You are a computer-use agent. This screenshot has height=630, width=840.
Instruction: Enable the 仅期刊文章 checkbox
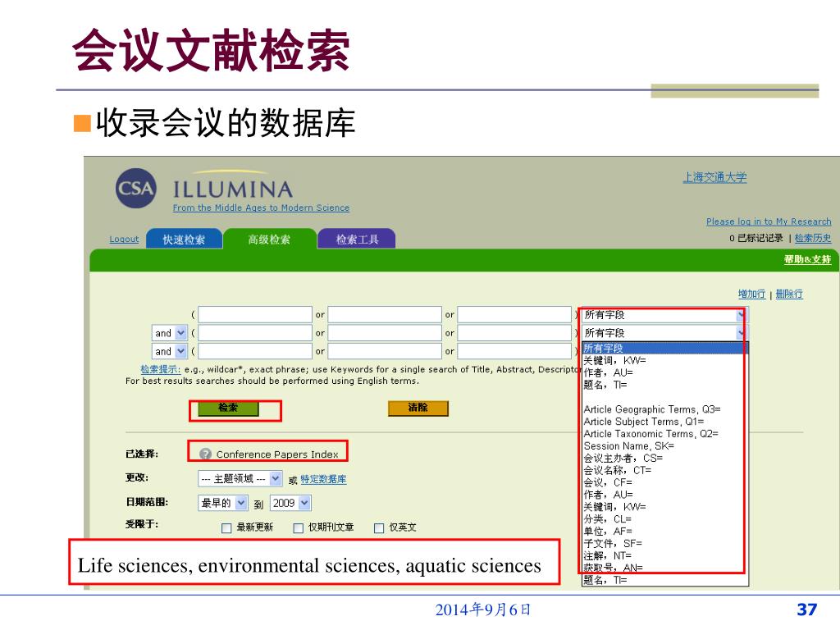(299, 528)
